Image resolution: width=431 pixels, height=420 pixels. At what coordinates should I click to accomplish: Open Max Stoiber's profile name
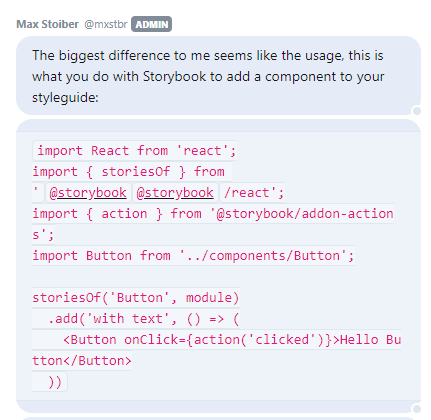pos(47,24)
